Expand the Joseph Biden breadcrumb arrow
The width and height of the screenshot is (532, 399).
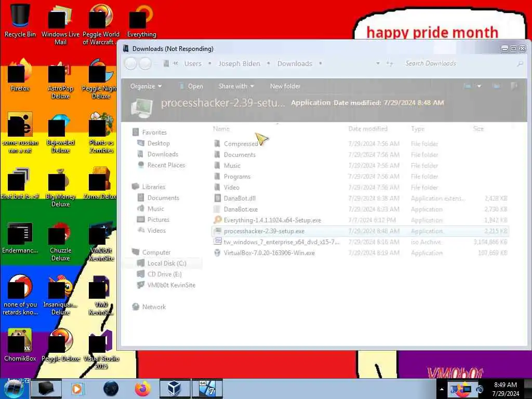pos(269,63)
